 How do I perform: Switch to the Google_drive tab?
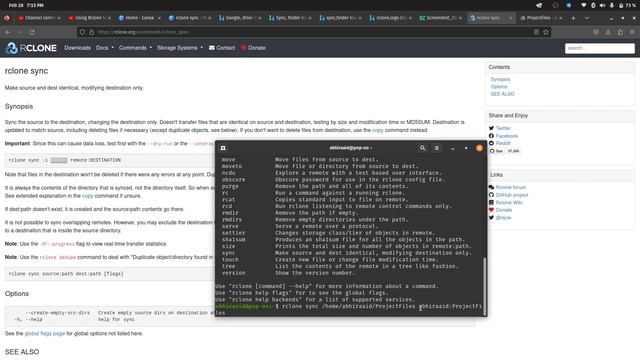(x=240, y=18)
